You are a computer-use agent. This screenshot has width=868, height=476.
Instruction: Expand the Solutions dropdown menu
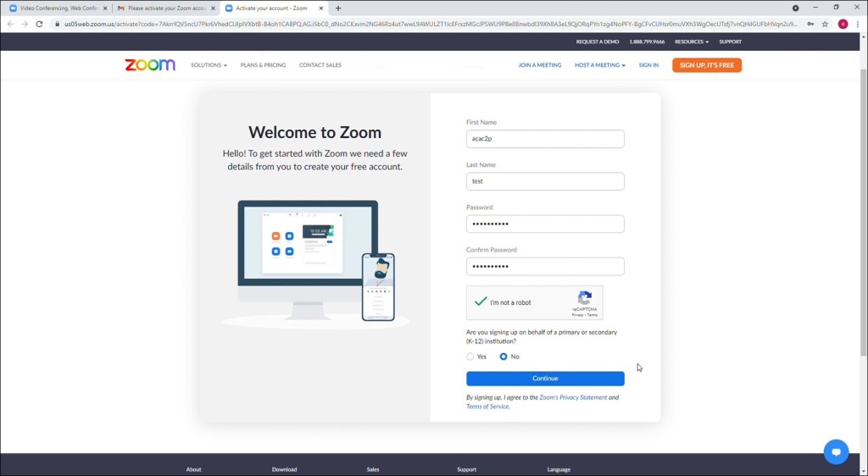[209, 65]
